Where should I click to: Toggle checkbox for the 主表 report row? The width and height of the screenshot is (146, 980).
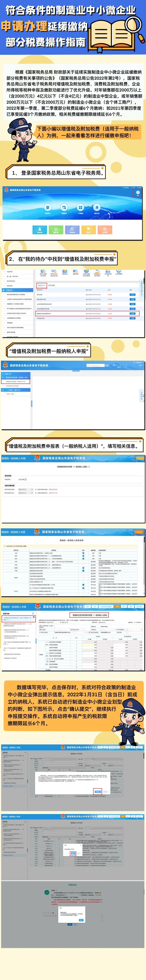click(x=83, y=553)
